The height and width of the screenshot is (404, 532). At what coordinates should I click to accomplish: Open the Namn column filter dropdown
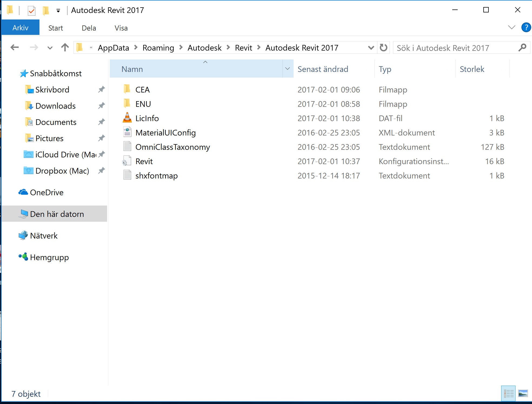click(x=287, y=69)
